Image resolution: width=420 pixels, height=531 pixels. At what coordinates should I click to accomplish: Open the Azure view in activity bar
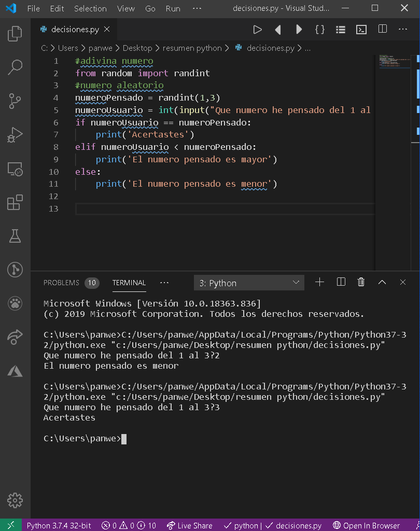tap(15, 371)
